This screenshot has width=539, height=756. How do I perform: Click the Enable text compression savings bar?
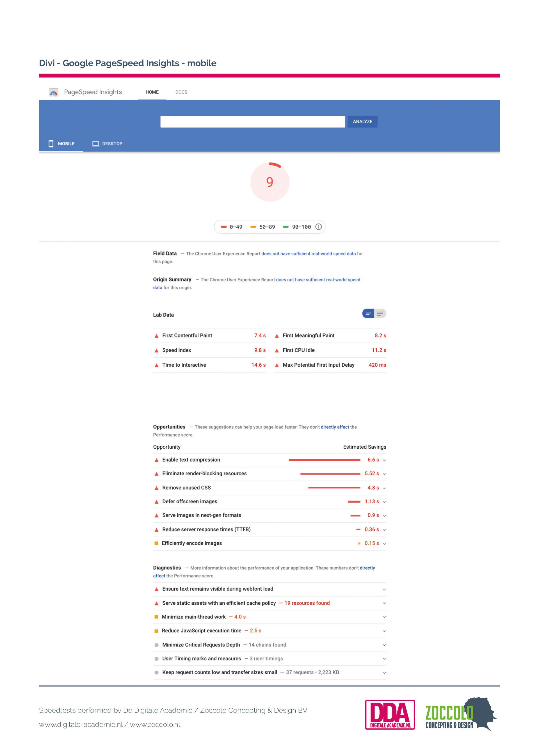point(325,460)
